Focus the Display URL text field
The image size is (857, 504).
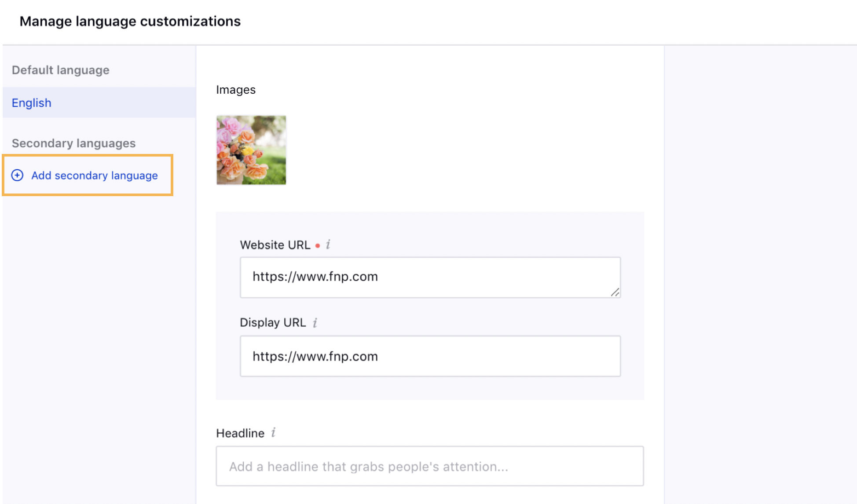(x=430, y=356)
